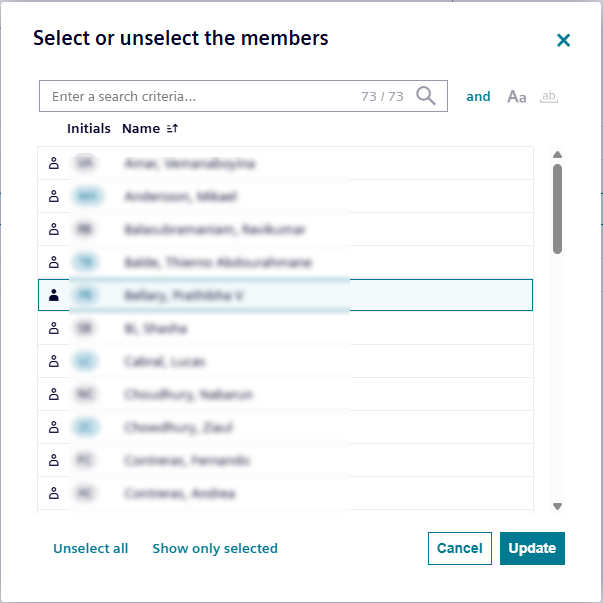Click person icon for Contreras, Fernando
Viewport: 603px width, 603px height.
[54, 460]
